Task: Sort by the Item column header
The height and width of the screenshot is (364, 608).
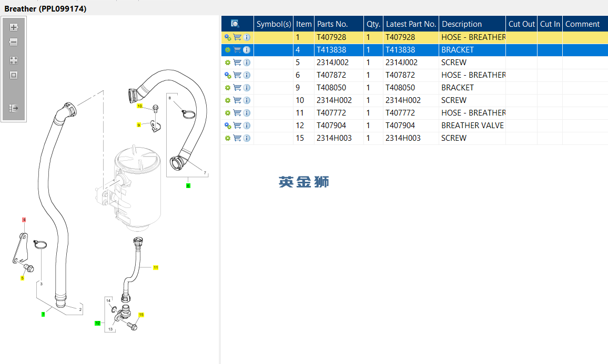Action: tap(303, 24)
